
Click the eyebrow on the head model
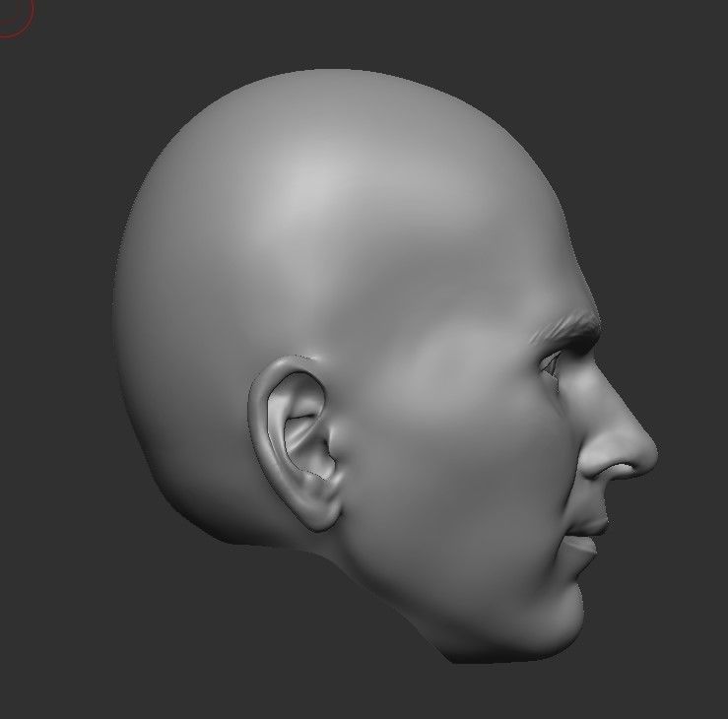pos(567,327)
